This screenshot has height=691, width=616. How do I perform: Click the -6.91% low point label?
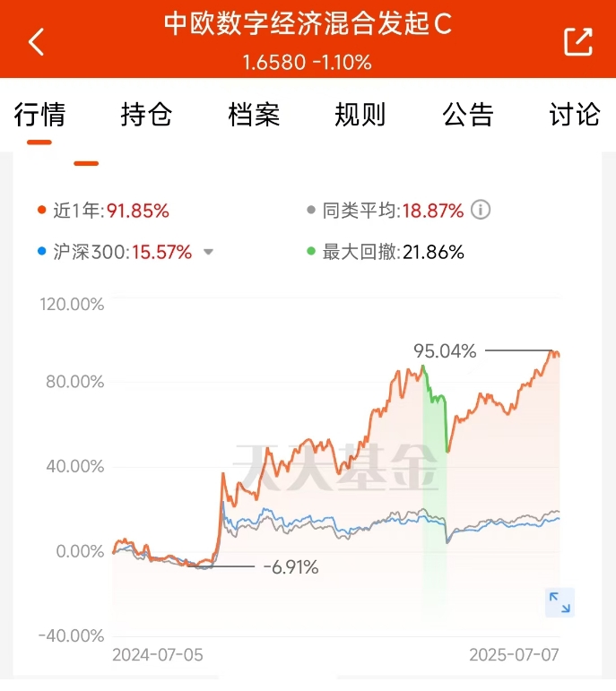[291, 567]
